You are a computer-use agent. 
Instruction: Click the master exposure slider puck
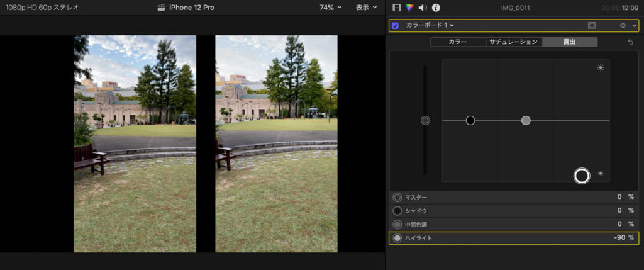click(x=426, y=120)
